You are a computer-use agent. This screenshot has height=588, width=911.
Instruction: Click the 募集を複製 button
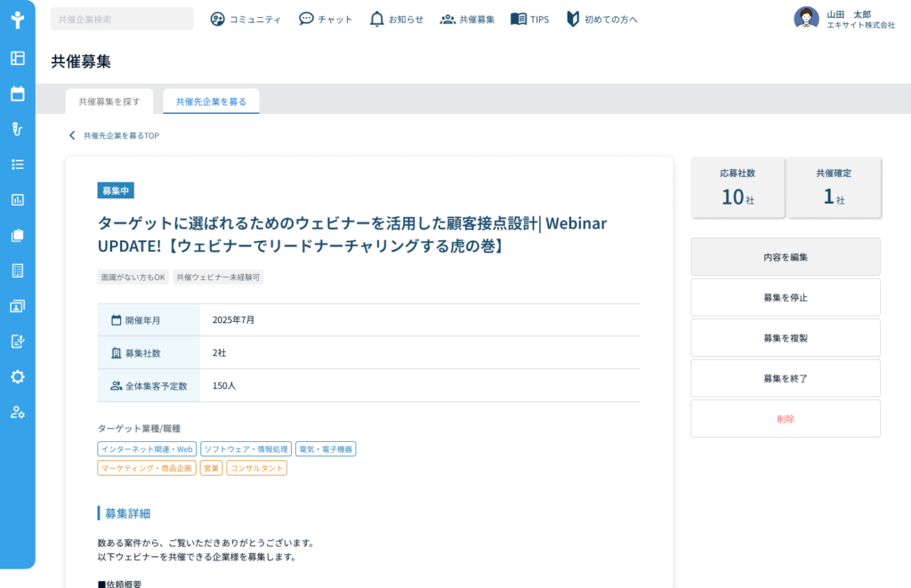(x=786, y=337)
